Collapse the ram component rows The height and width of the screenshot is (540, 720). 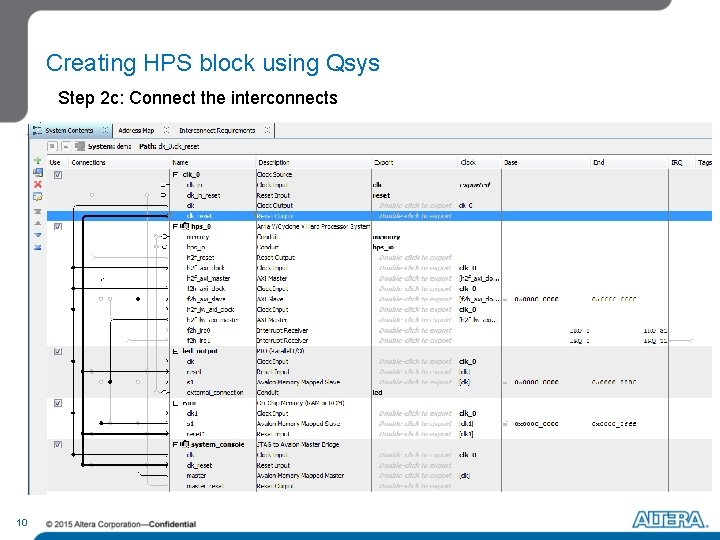(x=175, y=403)
